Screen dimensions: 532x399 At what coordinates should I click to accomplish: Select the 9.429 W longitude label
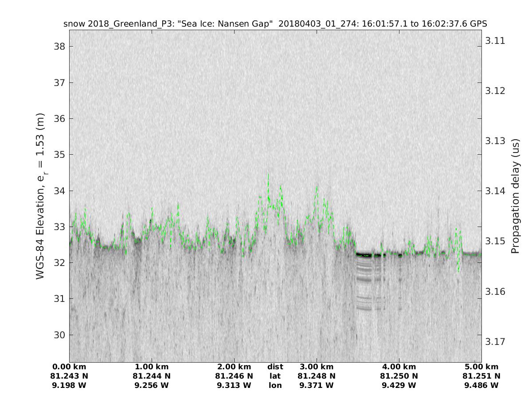point(399,385)
